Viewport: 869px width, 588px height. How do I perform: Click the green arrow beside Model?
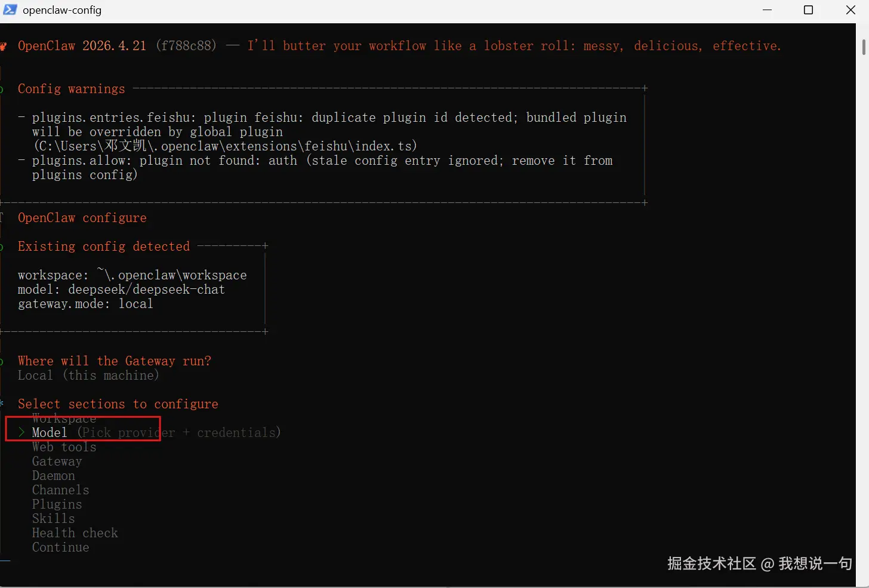[21, 432]
